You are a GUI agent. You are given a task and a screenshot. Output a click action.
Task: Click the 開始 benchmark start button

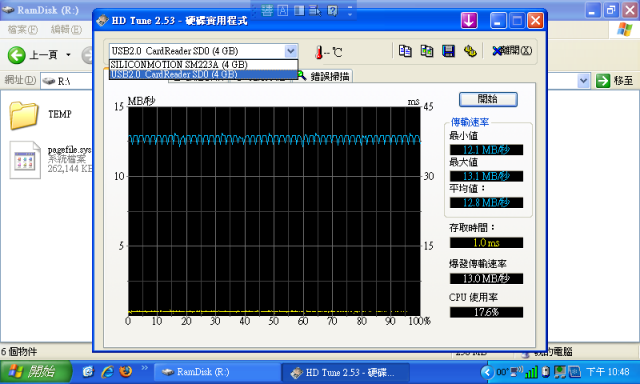tap(488, 99)
